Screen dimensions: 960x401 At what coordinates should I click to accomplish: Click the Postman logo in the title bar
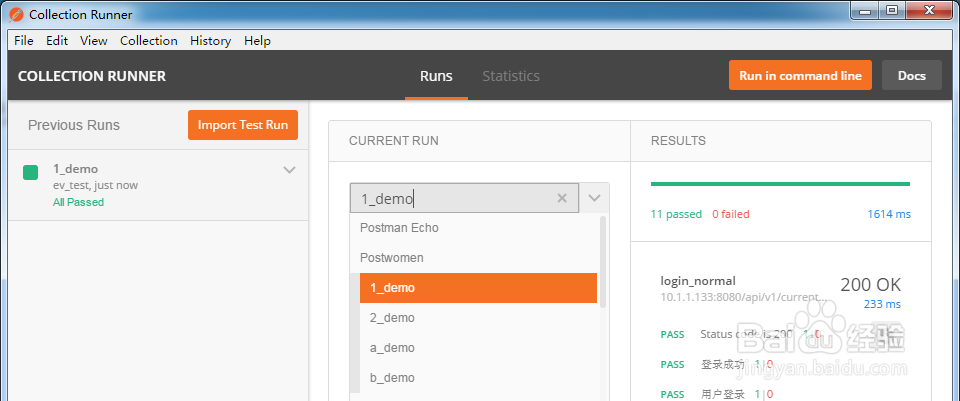coord(17,14)
